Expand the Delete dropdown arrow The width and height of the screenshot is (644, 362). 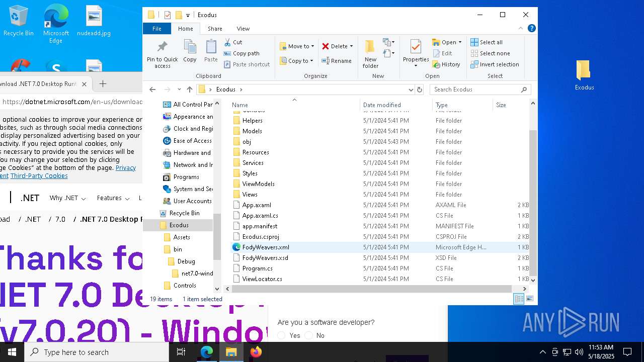[351, 46]
